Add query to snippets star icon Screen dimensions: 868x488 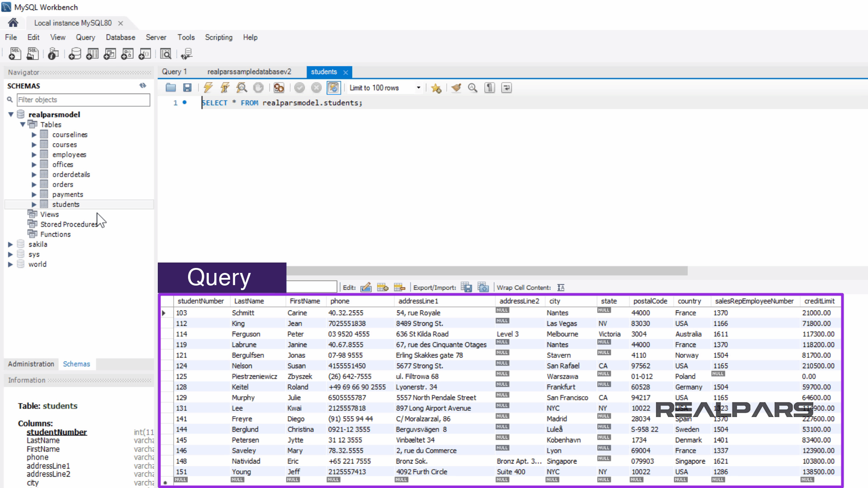coord(436,88)
